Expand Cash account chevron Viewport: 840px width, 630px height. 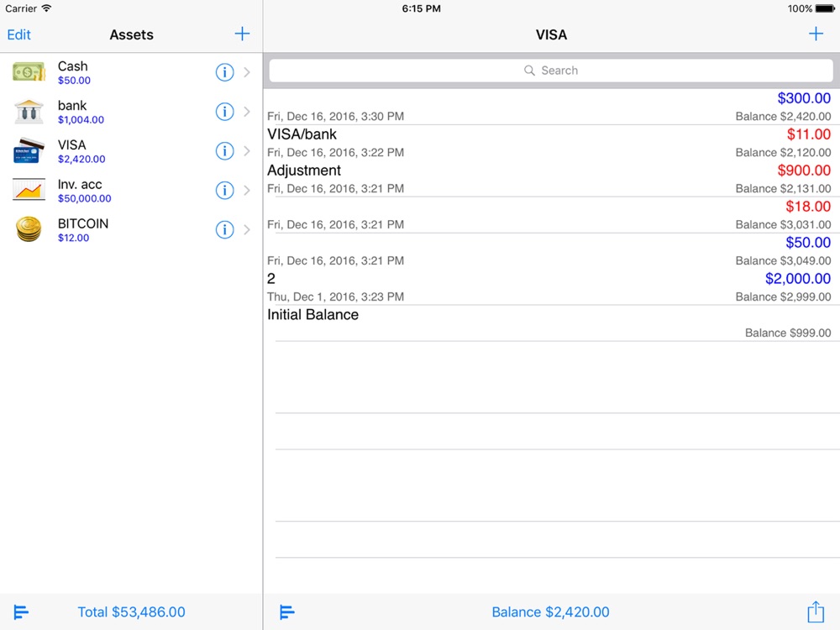click(x=247, y=71)
